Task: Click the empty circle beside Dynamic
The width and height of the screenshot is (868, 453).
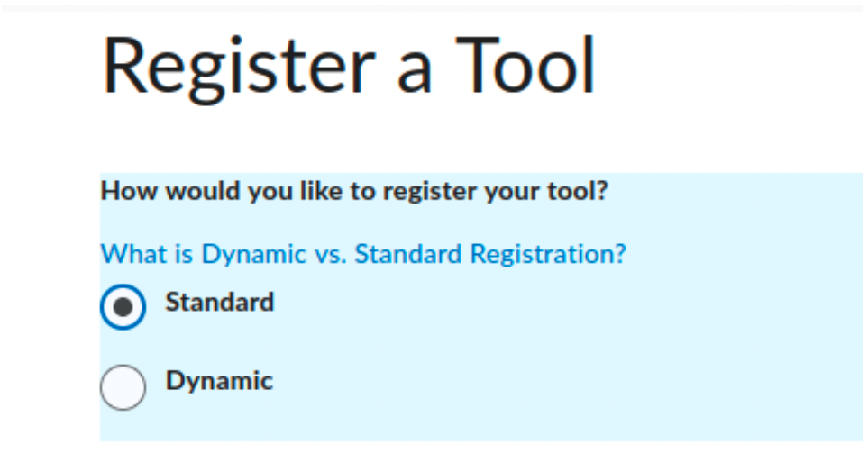Action: point(123,387)
